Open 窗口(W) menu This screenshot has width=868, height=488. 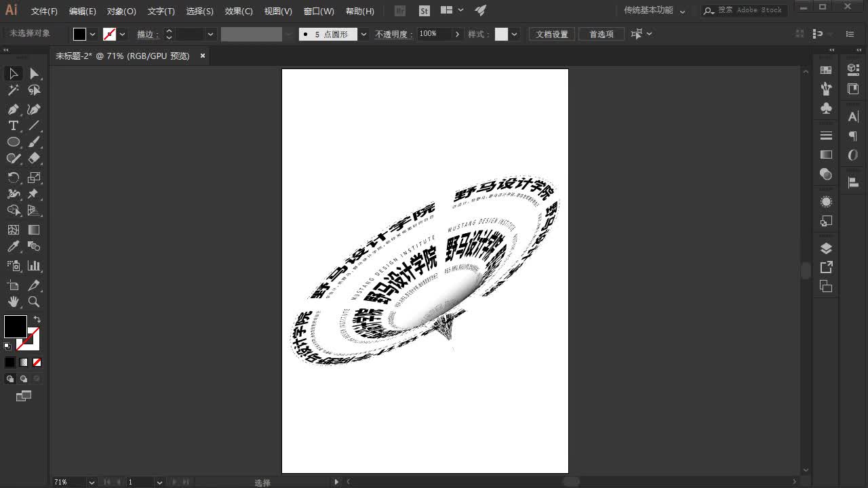click(319, 12)
